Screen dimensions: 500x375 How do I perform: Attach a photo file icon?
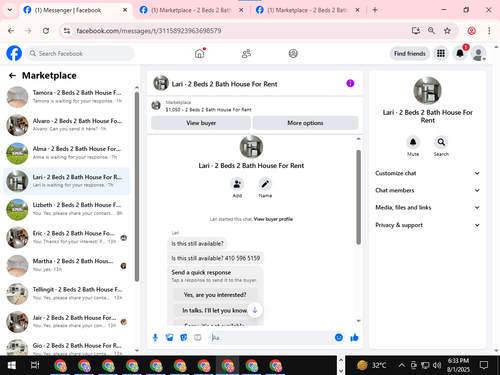pos(170,338)
